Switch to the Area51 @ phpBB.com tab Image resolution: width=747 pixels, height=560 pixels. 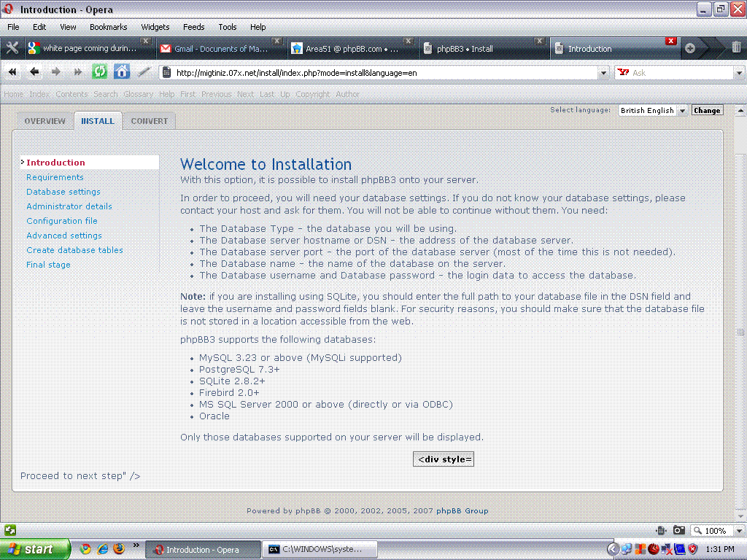pos(352,49)
